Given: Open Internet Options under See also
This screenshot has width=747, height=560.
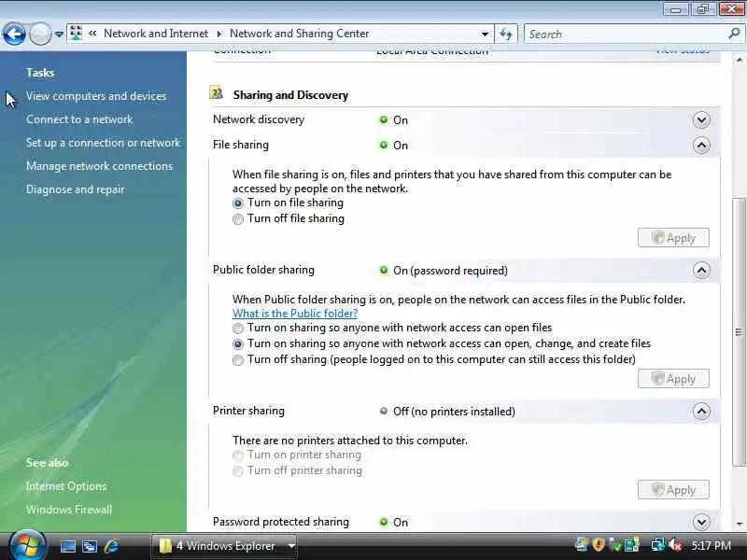Looking at the screenshot, I should click(x=66, y=486).
